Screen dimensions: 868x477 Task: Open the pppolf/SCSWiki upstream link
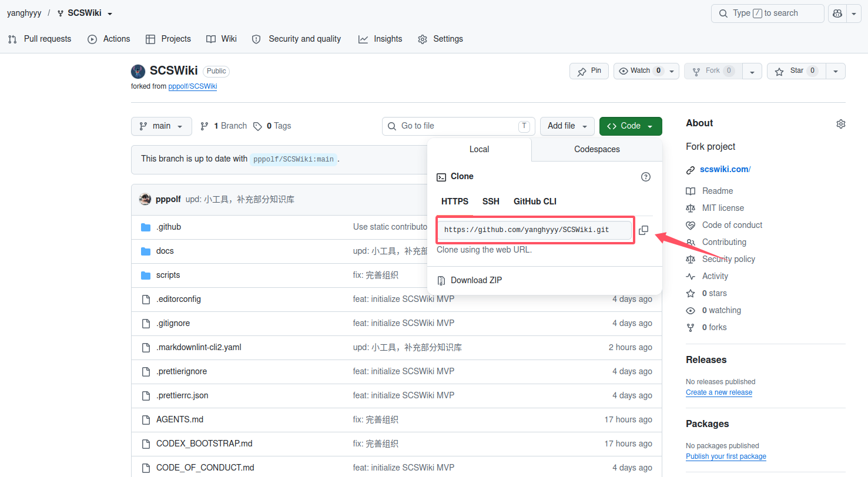(193, 87)
